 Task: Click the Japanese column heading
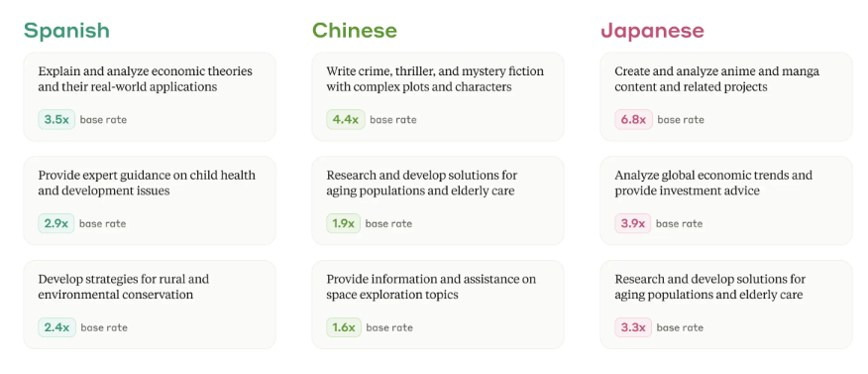652,31
